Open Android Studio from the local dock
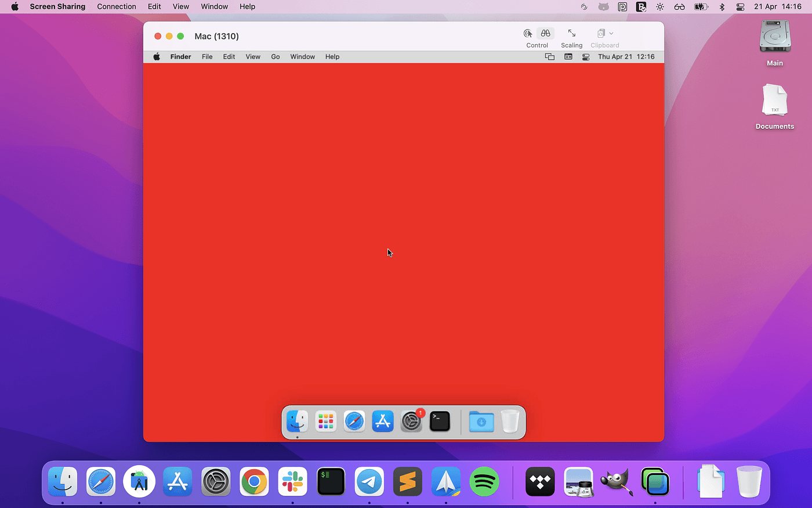Image resolution: width=812 pixels, height=508 pixels. click(x=139, y=481)
